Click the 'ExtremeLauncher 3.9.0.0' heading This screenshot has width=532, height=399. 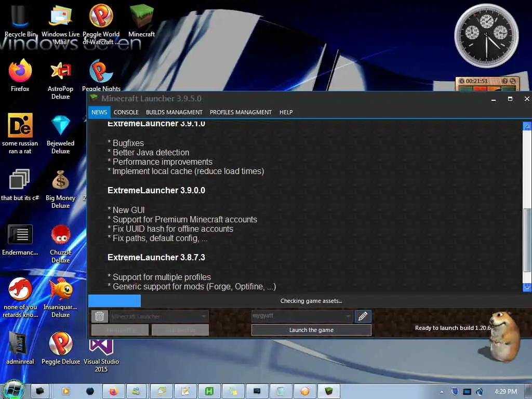tap(156, 190)
